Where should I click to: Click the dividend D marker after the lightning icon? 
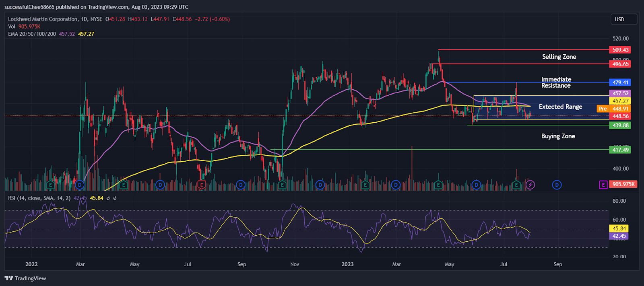557,185
